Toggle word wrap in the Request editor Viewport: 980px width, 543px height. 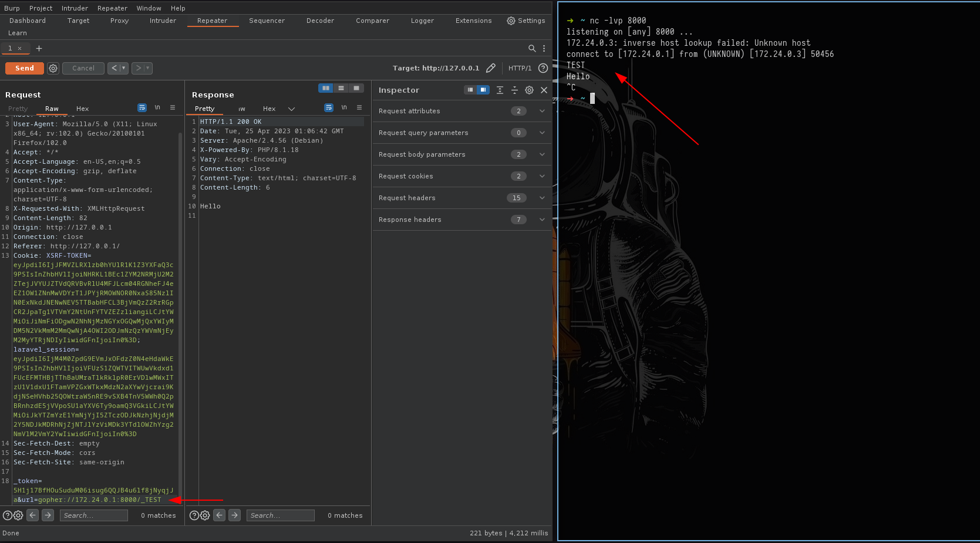142,108
